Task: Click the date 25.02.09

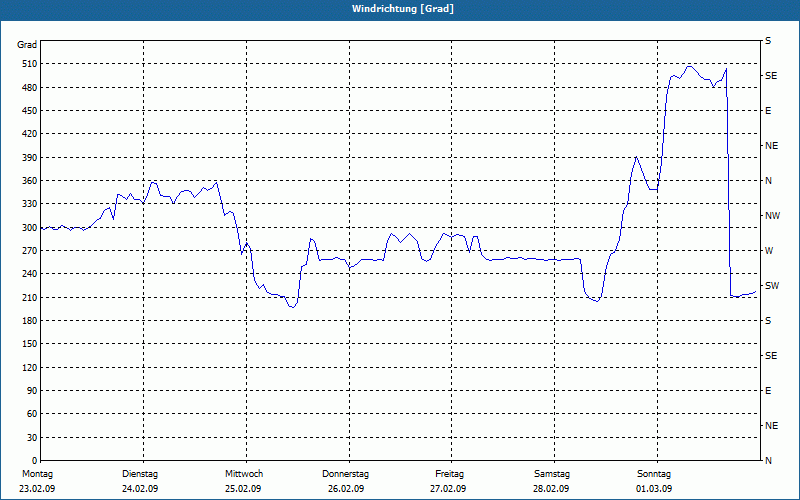Action: coord(243,489)
